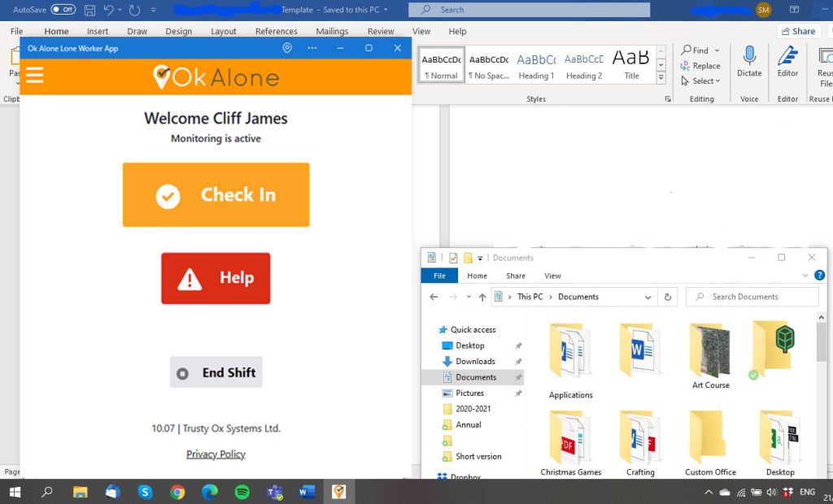Click the large Check In button
The width and height of the screenshot is (833, 504).
tap(216, 195)
